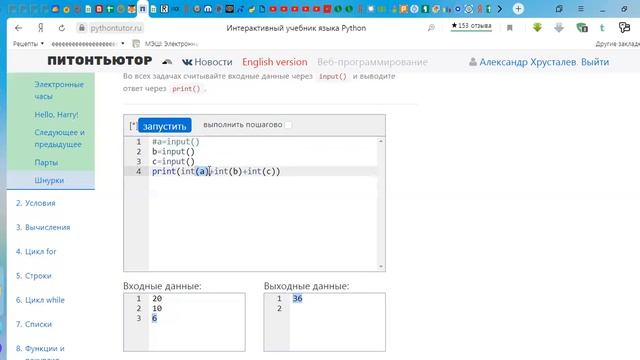Click the ПИТОНТЬЮТОР site logo
This screenshot has height=360, width=640.
100,61
